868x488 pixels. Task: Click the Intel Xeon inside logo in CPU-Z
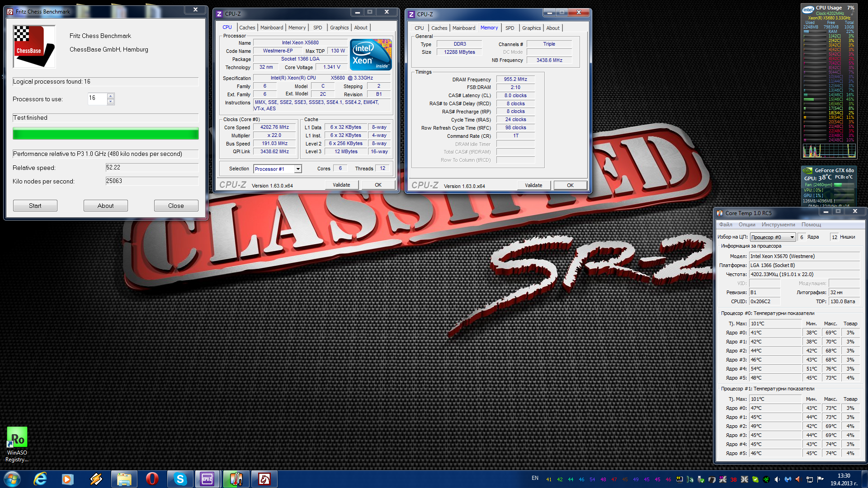(x=371, y=55)
